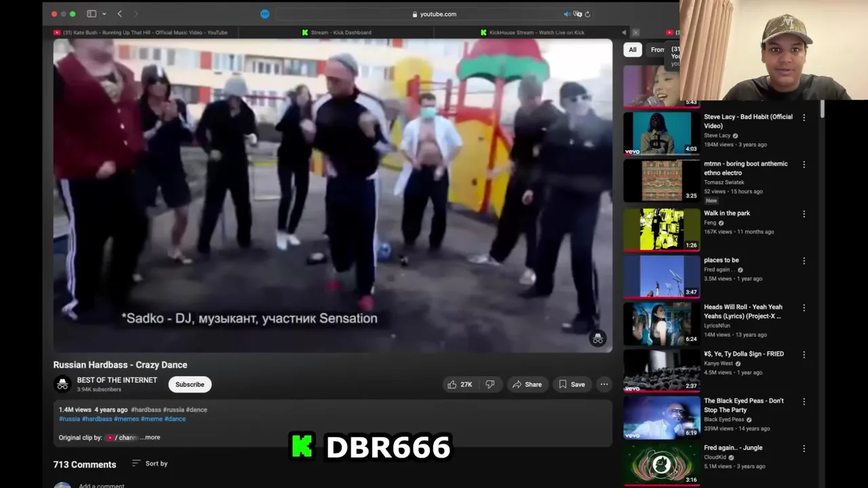868x488 pixels.
Task: Select the All filter chip
Action: tap(633, 49)
